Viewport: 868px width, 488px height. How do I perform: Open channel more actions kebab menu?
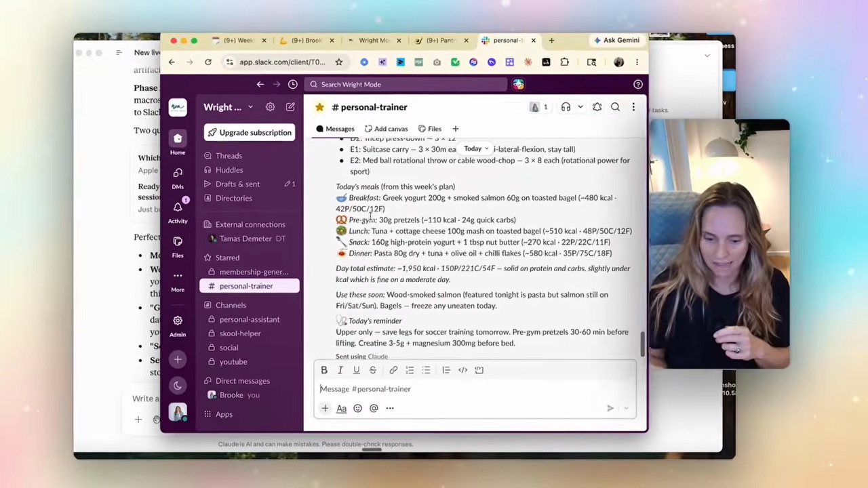(x=633, y=107)
